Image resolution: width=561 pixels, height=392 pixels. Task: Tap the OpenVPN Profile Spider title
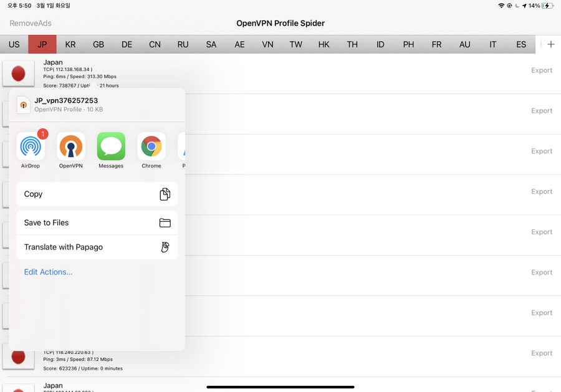click(x=280, y=23)
